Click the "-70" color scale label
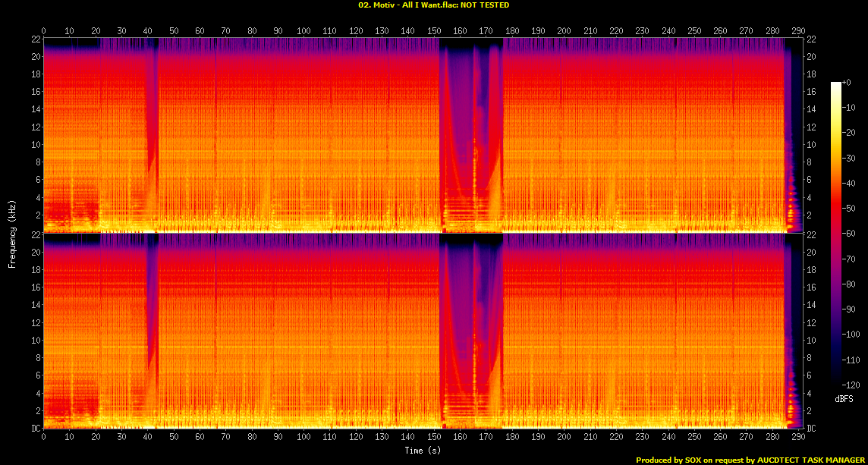The height and width of the screenshot is (465, 868). (x=848, y=259)
